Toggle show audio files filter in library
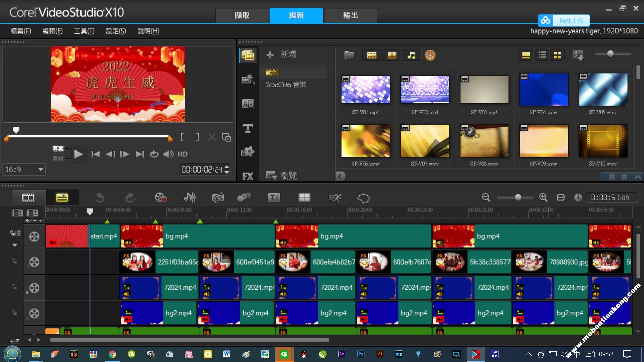Screen dimensions: 644x362 (x=411, y=55)
